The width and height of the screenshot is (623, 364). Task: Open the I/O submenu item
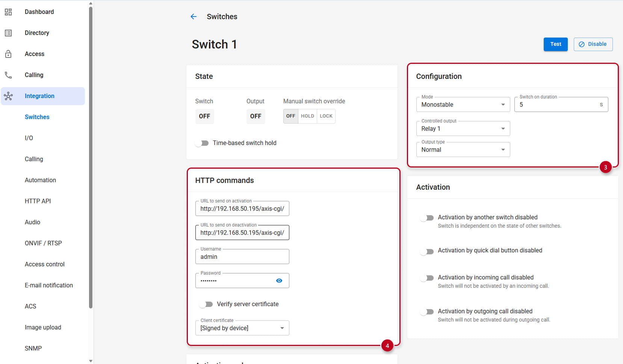pos(29,138)
